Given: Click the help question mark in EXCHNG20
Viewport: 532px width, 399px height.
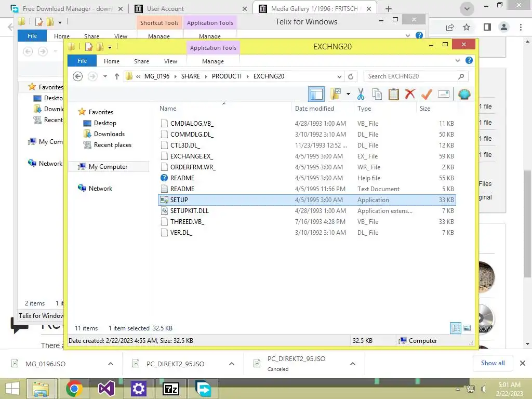Looking at the screenshot, I should coord(469,60).
